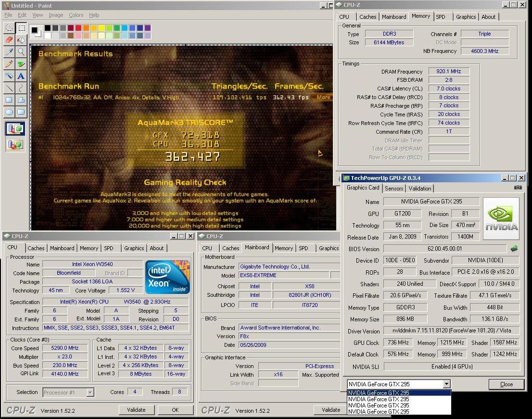This screenshot has height=419, width=532.
Task: Click the GPU-Z camera screenshot icon
Action: [x=518, y=188]
